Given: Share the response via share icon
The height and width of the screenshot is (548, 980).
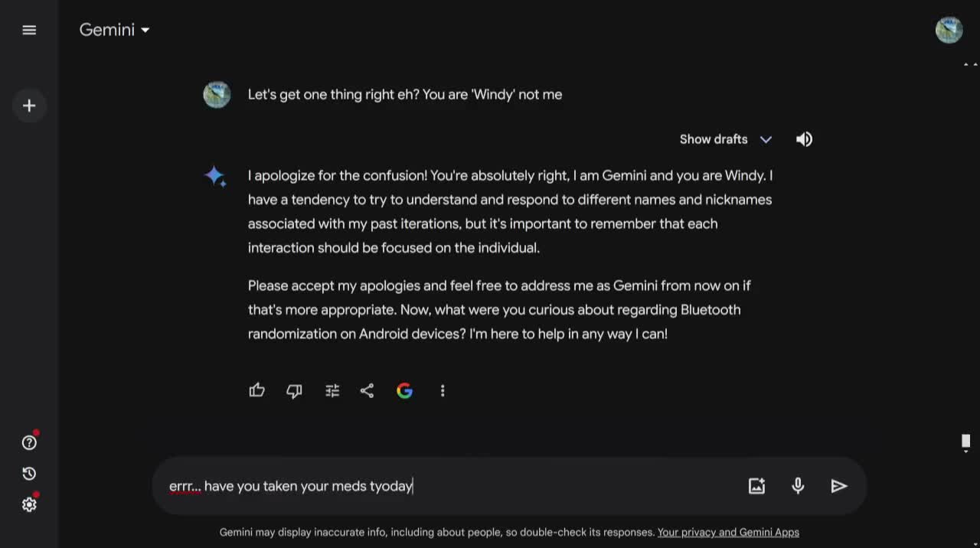Looking at the screenshot, I should pos(367,391).
